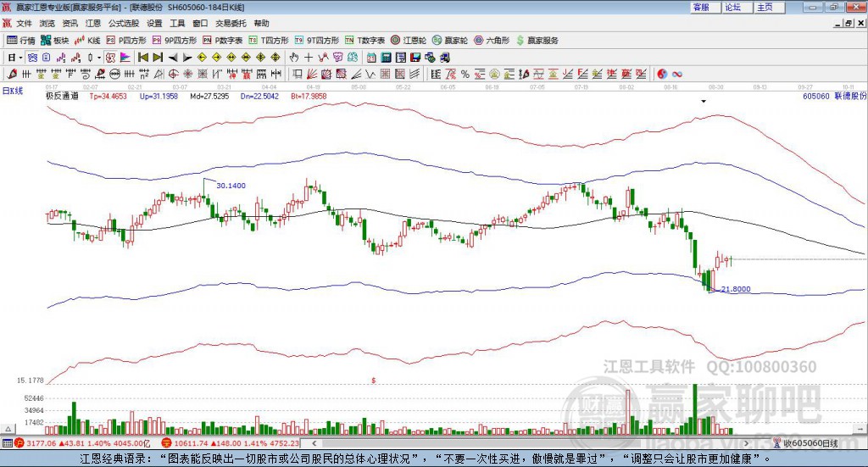Click the 客服 button
This screenshot has height=467, width=868.
coord(705,7)
